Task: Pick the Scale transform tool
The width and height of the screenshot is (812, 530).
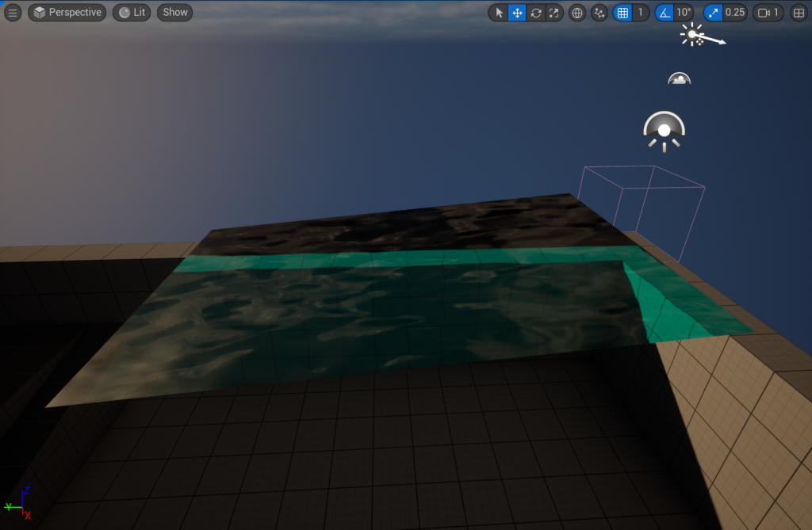Action: click(x=554, y=13)
